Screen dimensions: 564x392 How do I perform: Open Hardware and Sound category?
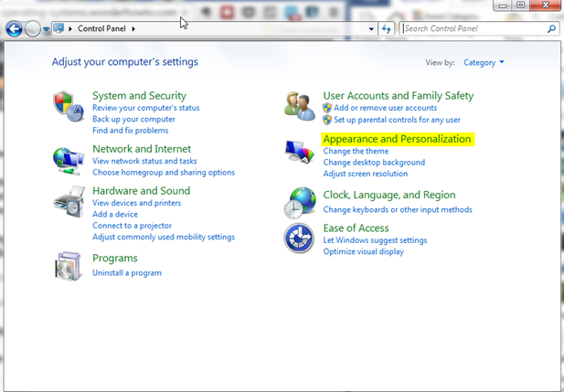coord(141,191)
